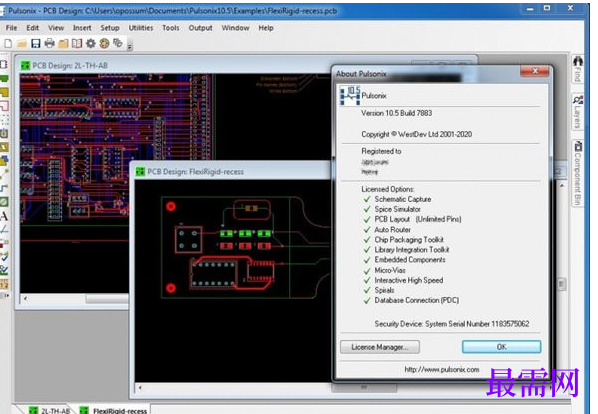Close the About Pulsonix dialog
This screenshot has width=598, height=414.
pyautogui.click(x=535, y=71)
